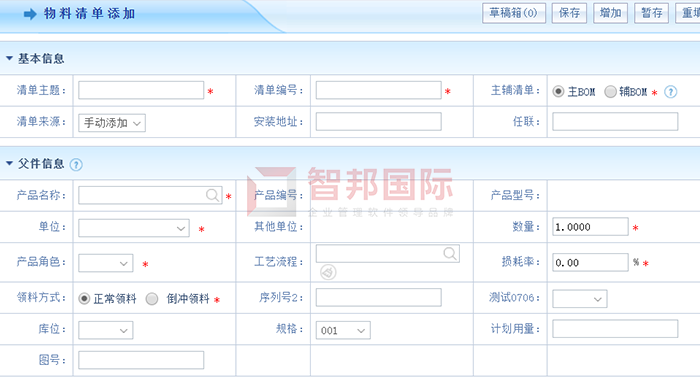Image resolution: width=700 pixels, height=380 pixels.
Task: Click the help icon beside 父件信息
Action: (x=76, y=165)
